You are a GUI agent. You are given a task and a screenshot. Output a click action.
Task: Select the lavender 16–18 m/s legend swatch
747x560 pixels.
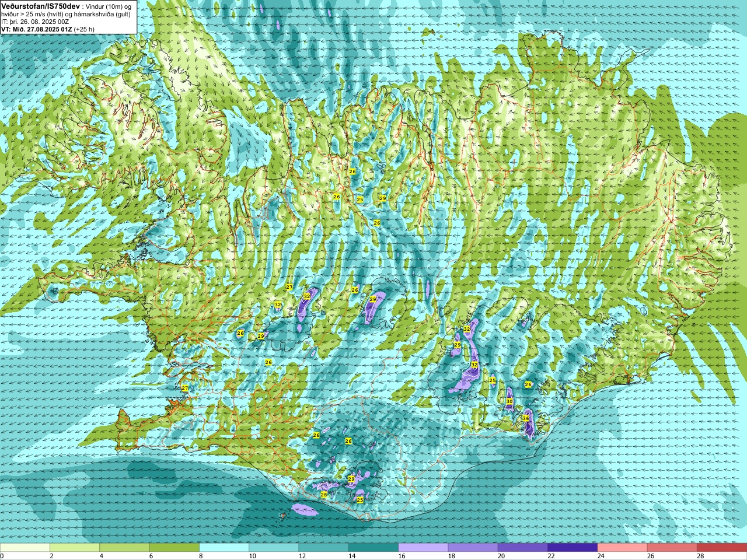coord(423,547)
